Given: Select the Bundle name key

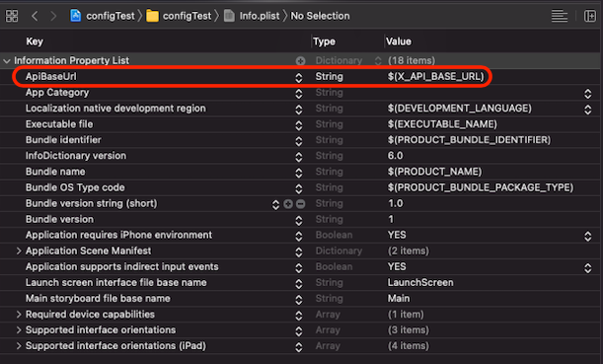Looking at the screenshot, I should (x=55, y=172).
